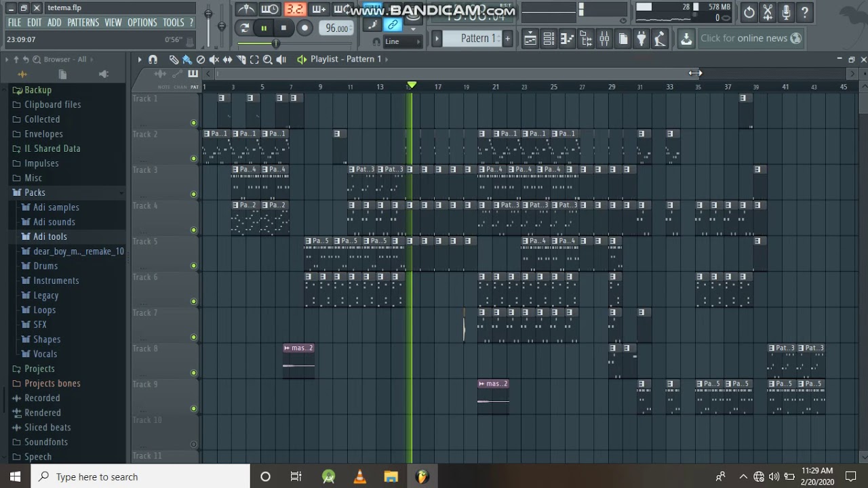
Task: Open the Tempo tapper
Action: point(660,39)
